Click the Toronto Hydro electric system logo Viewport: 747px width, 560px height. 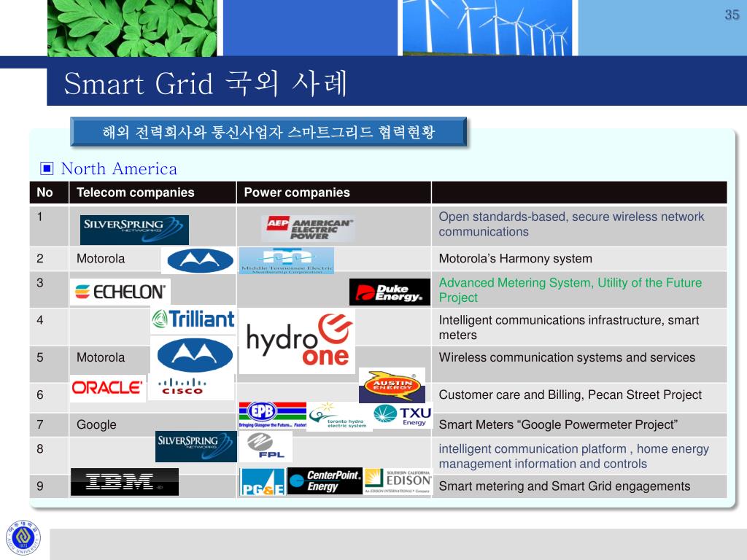coord(339,416)
